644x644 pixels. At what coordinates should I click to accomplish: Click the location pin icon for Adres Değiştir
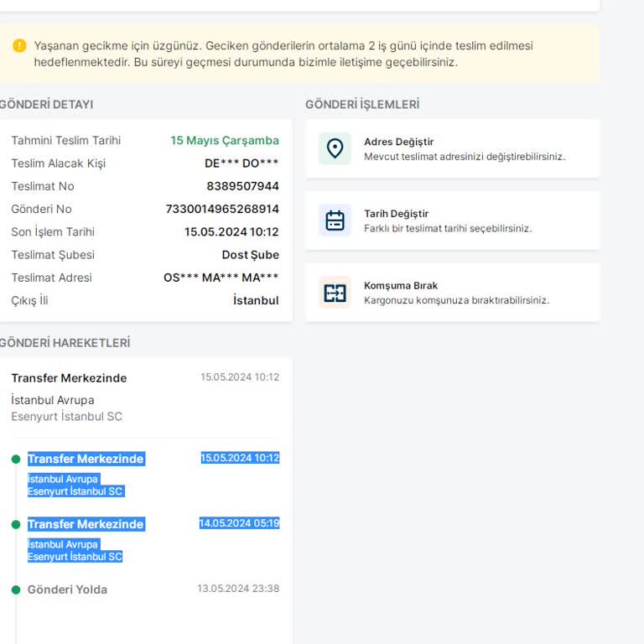pos(335,148)
